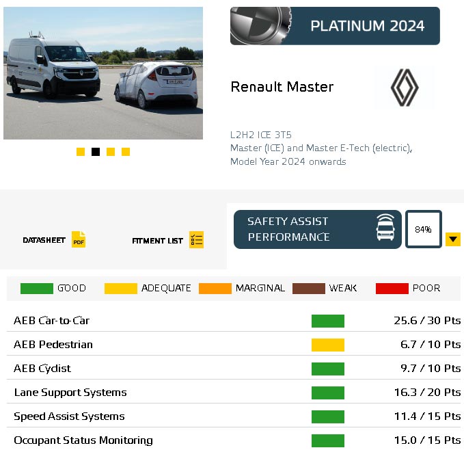464x476 pixels.
Task: Click green rating bar for AEB Car-to-Car
Action: tap(328, 321)
